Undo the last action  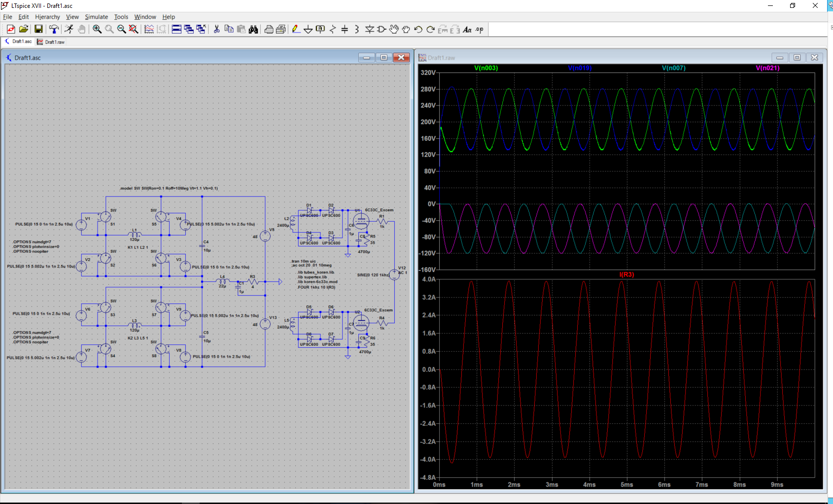(418, 30)
